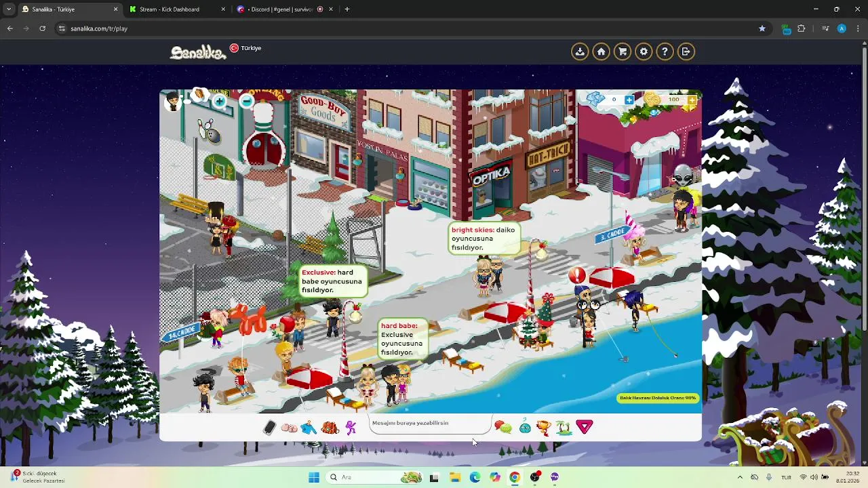Bookmark this page with the star
Screen dimensions: 868x488
pyautogui.click(x=762, y=28)
